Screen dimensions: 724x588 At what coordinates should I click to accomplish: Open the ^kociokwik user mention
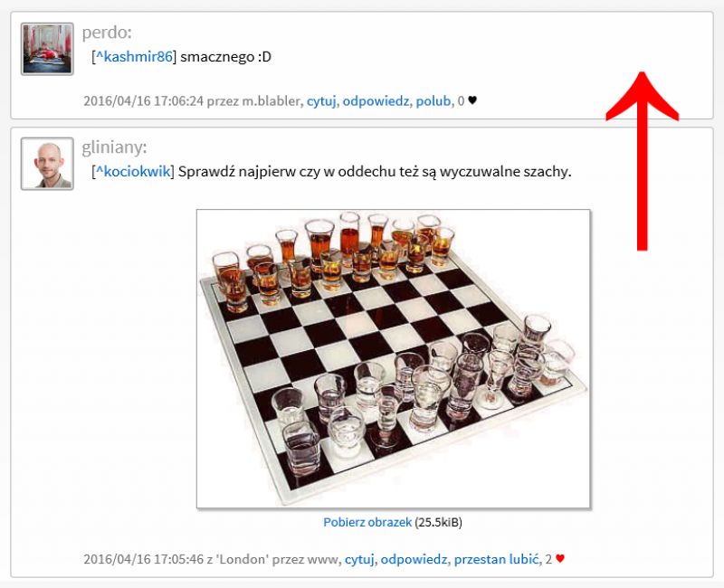[133, 172]
